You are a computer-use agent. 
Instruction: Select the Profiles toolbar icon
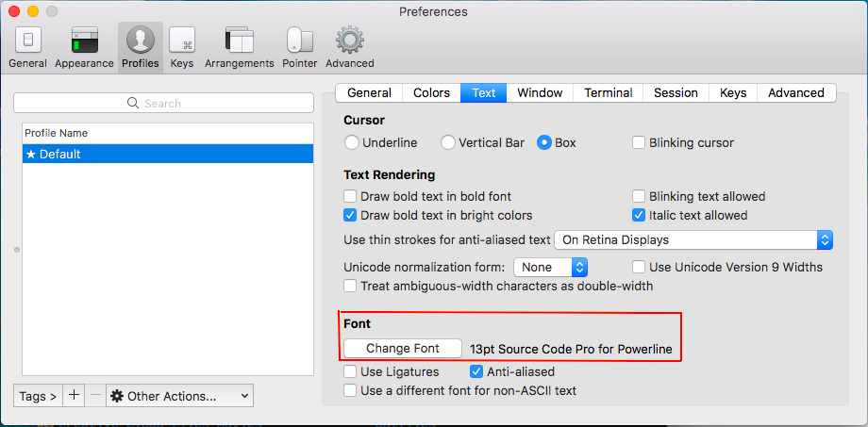pyautogui.click(x=140, y=47)
